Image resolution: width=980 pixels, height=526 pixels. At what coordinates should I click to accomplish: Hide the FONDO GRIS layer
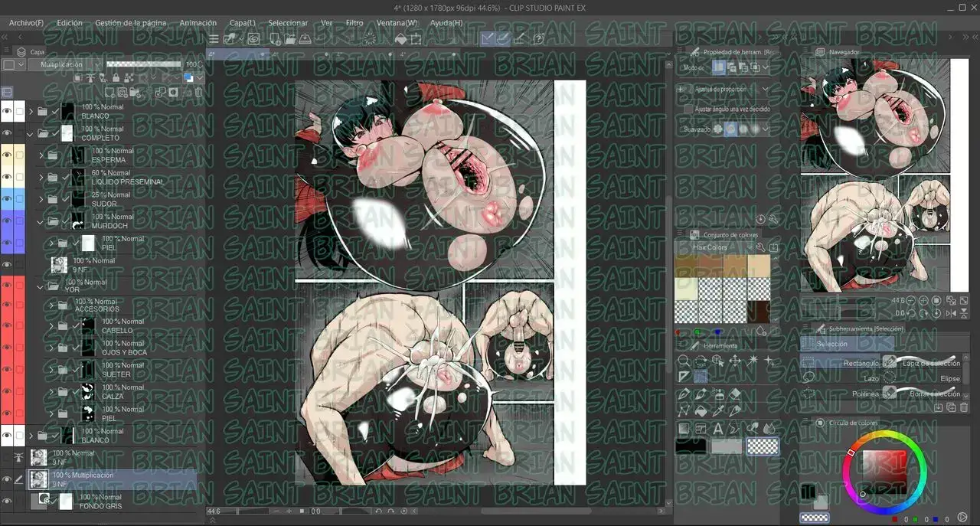(7, 501)
